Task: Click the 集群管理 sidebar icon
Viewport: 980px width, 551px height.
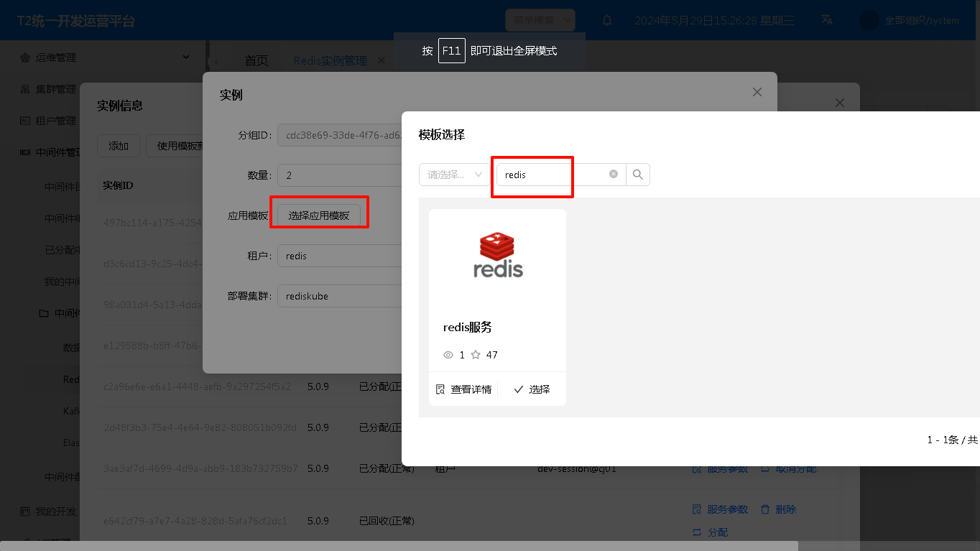Action: (x=25, y=89)
